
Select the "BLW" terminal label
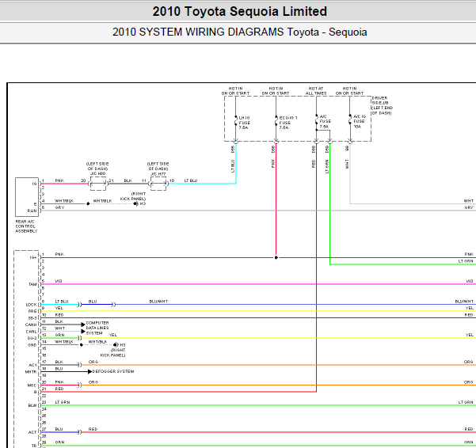(32, 405)
